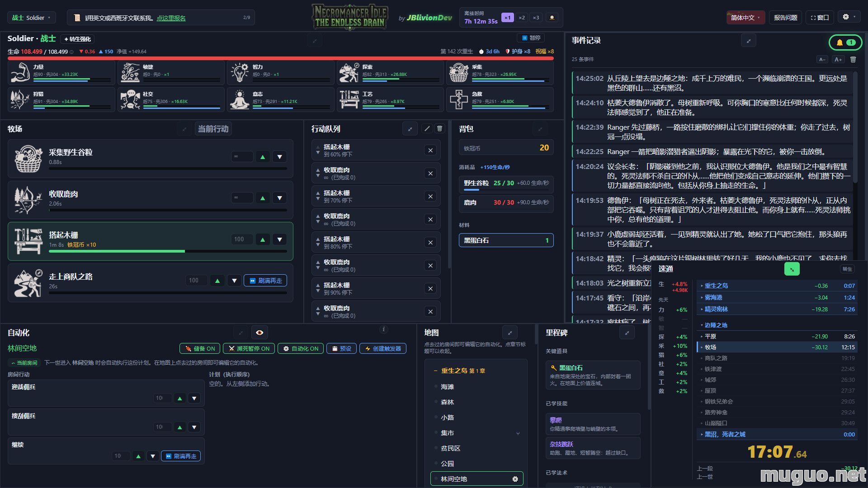868x488 pixels.
Task: Remove first 搭起木栅 到60%停下 queue entry
Action: tap(430, 150)
